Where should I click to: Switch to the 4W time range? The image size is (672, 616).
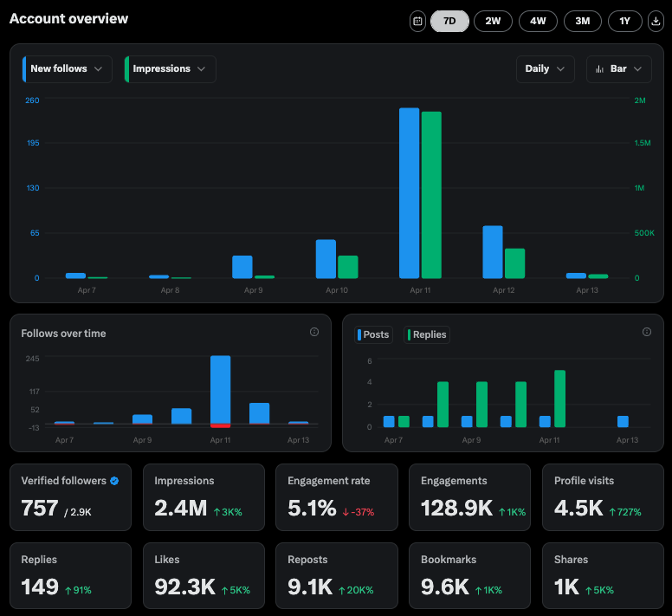[538, 21]
